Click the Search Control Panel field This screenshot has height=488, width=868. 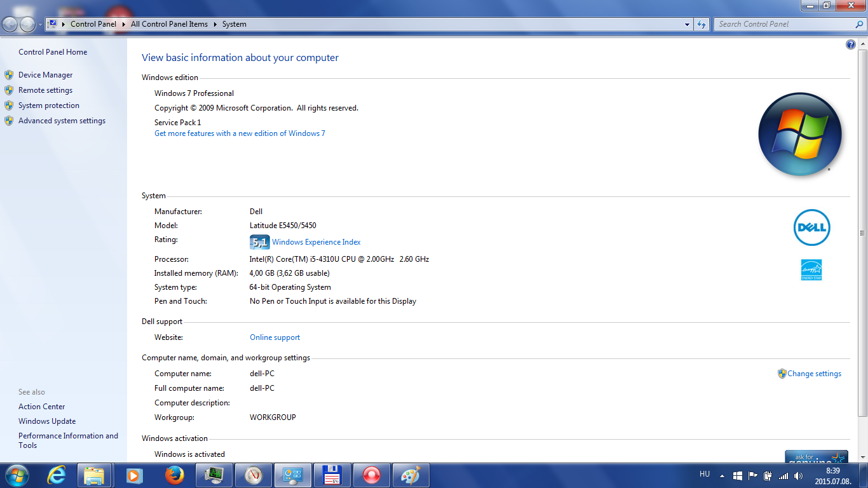(785, 24)
